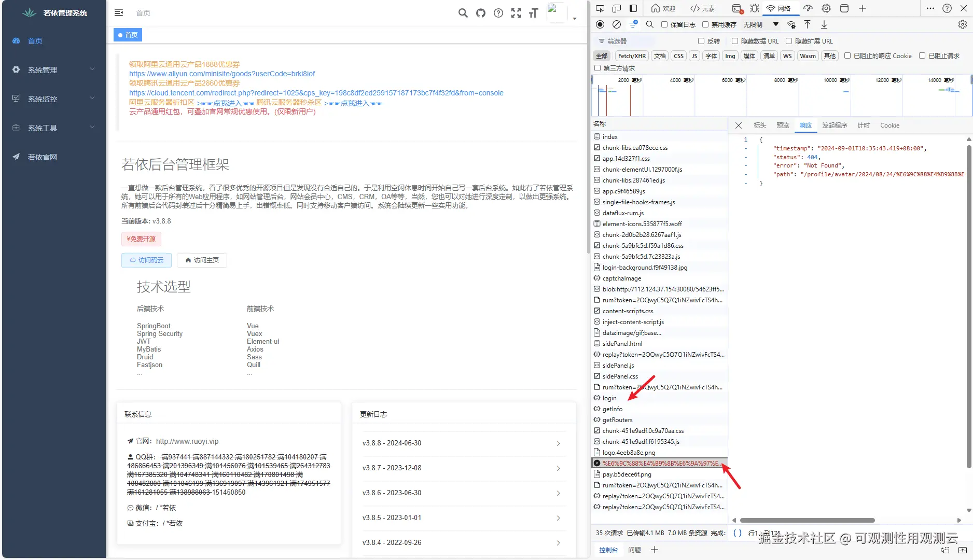The image size is (973, 560).
Task: Open the documentation question-mark icon
Action: pos(498,13)
